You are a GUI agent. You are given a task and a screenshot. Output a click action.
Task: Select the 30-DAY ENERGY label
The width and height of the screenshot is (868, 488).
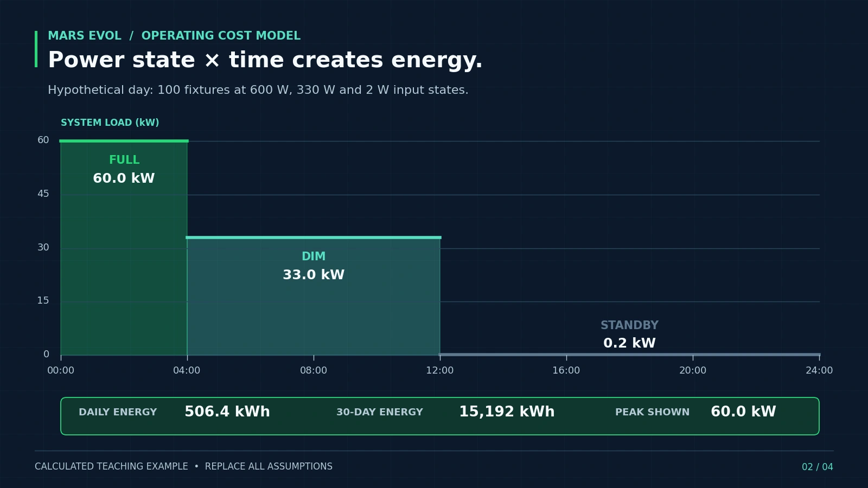coord(380,412)
